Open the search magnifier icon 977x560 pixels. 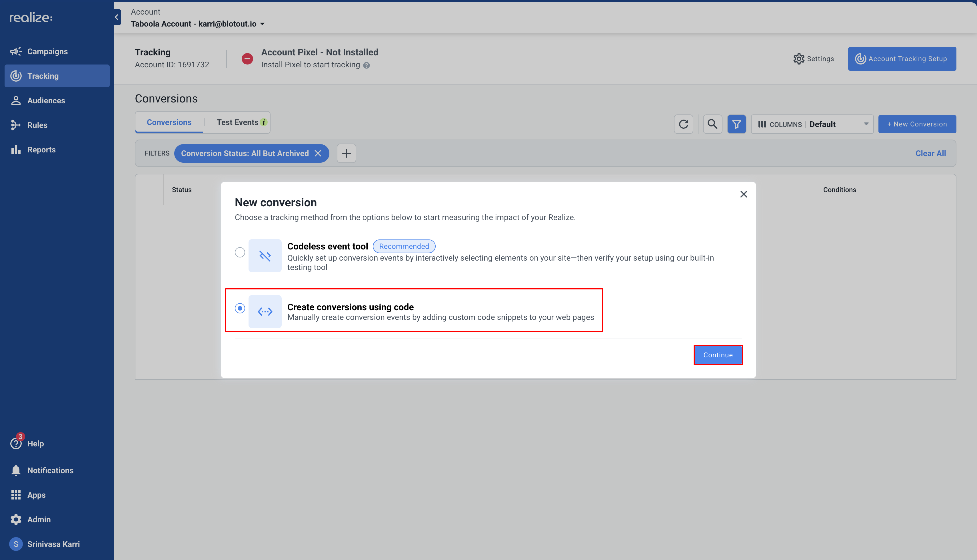coord(712,124)
